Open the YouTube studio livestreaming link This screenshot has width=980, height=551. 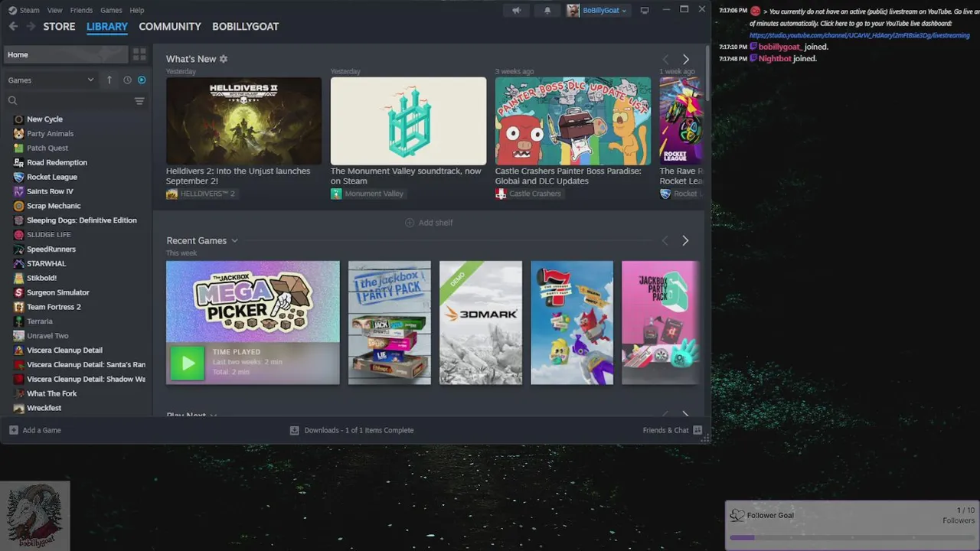click(x=859, y=35)
